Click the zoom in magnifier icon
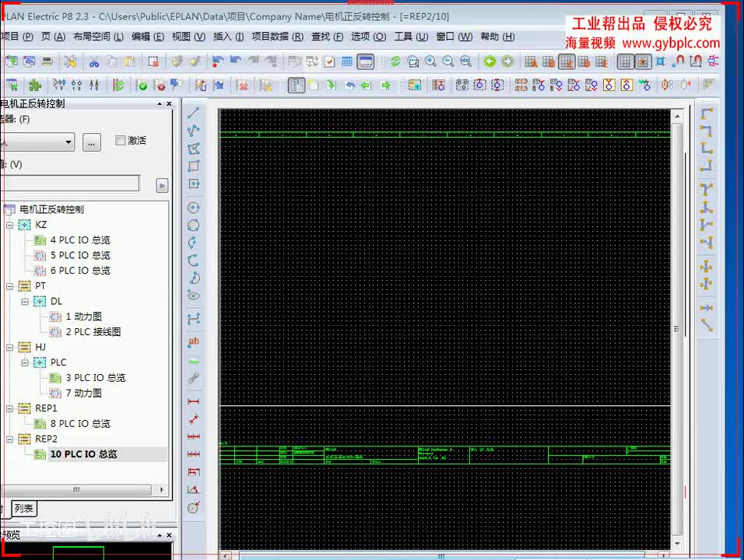Viewport: 744px width, 560px height. [430, 61]
